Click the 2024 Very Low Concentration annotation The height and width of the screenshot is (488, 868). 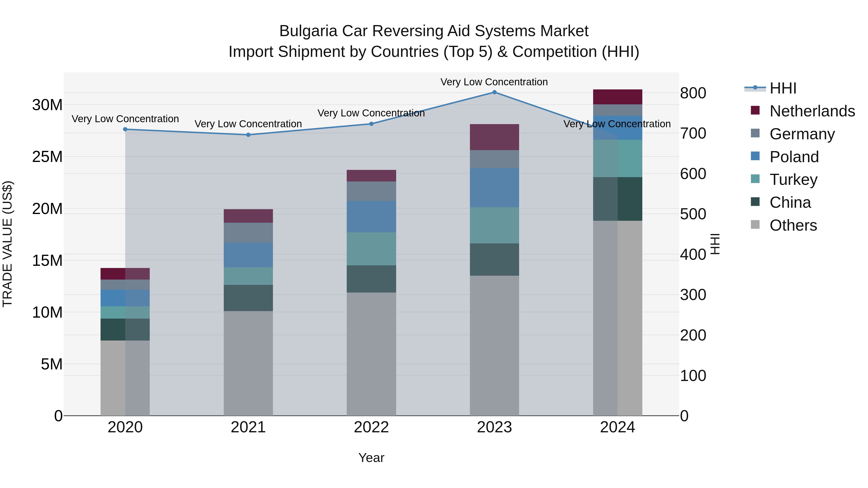[x=617, y=124]
